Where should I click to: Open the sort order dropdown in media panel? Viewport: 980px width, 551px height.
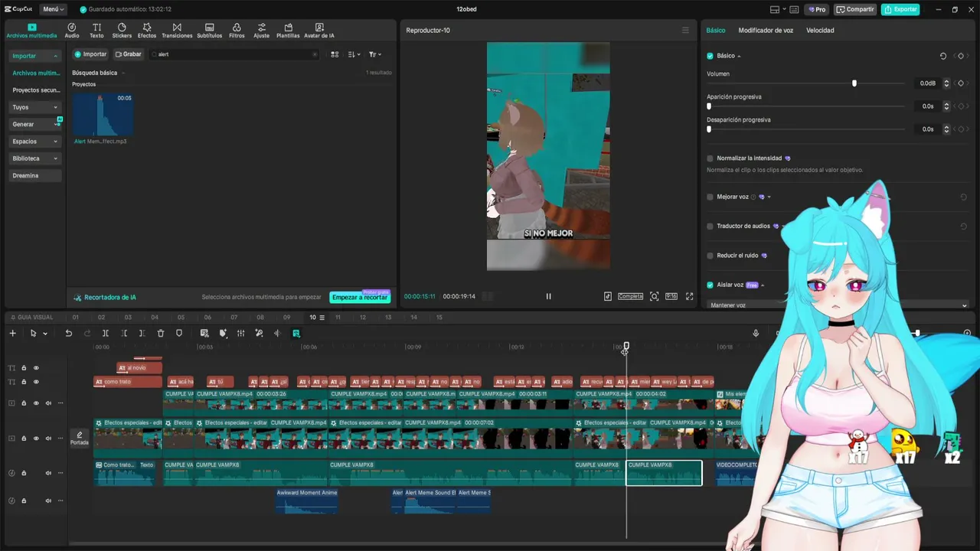point(354,54)
